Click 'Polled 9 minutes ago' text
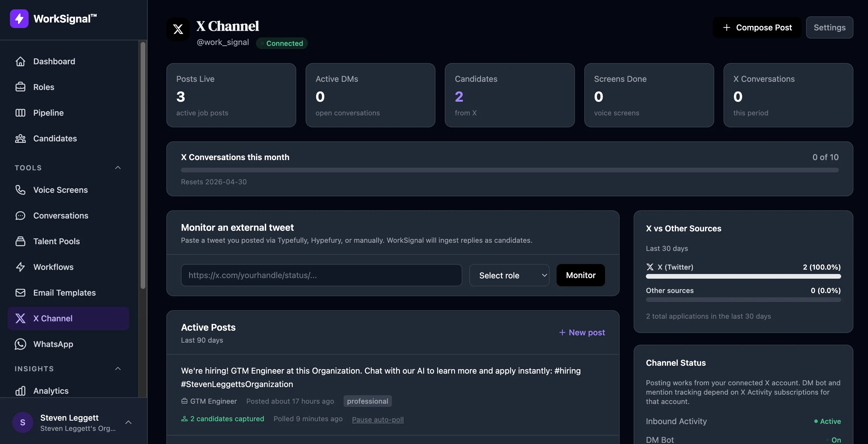This screenshot has width=868, height=444. point(308,418)
